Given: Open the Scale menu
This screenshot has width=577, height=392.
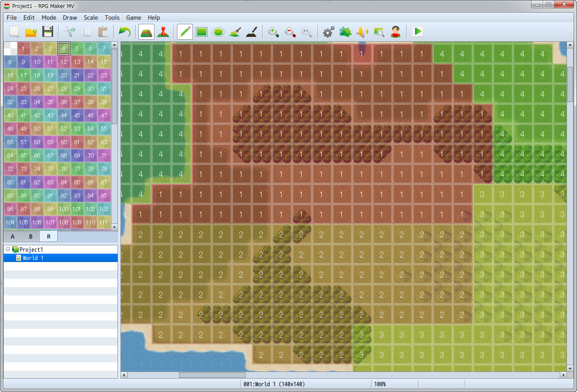Looking at the screenshot, I should point(90,18).
